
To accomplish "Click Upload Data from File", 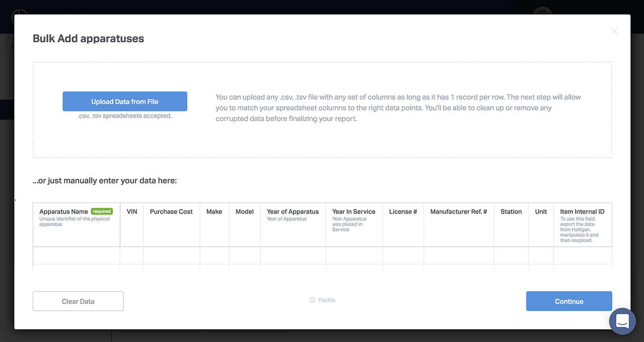I will pos(125,101).
